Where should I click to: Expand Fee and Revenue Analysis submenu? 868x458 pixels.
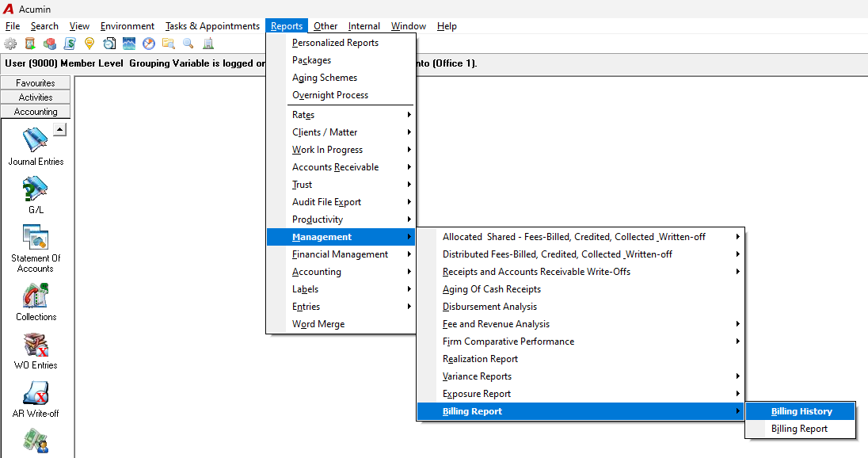pos(581,324)
